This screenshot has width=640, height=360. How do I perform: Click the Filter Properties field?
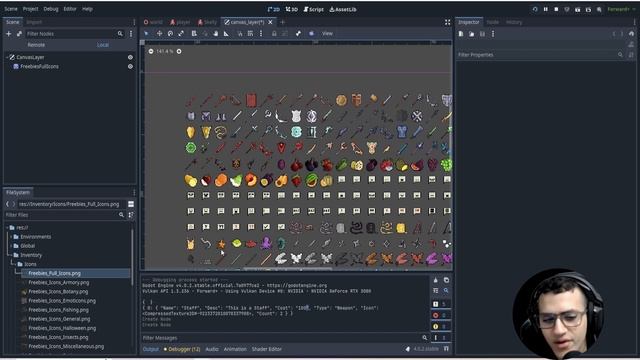point(540,55)
